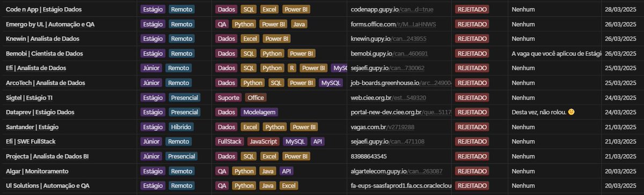Screen dimensions: 644x195
Task: Open the Projecta | Analista de Dados BI entry
Action: (x=47, y=156)
